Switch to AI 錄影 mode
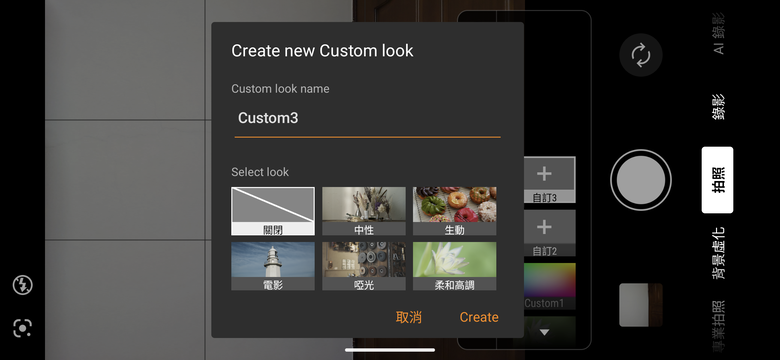Viewport: 780px width, 360px height. point(718,33)
